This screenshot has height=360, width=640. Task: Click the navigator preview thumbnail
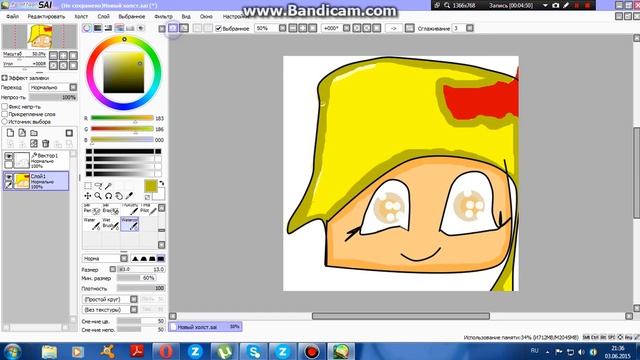(40, 36)
